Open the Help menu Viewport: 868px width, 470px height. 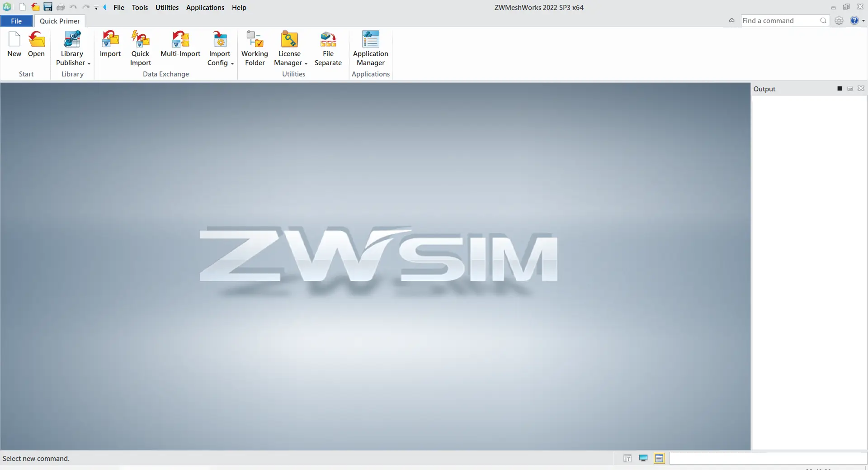click(239, 7)
